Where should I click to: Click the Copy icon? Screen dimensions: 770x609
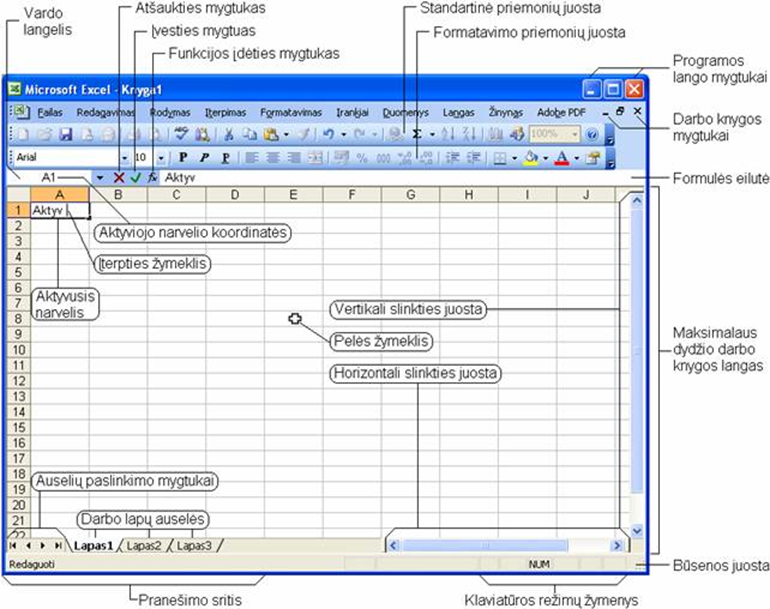250,134
